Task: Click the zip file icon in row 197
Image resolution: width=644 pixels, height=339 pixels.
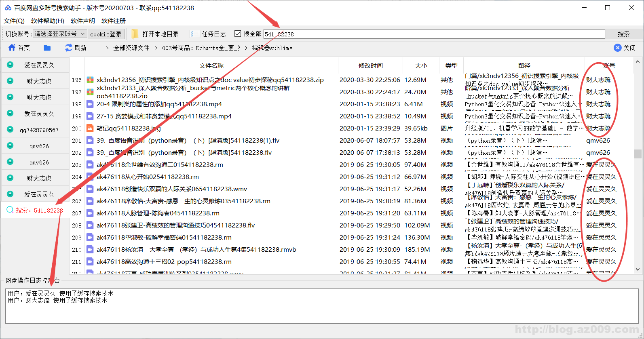Action: [x=90, y=92]
